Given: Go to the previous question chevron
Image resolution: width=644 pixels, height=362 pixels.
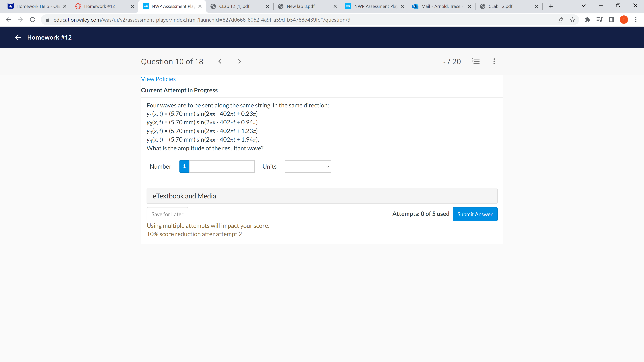Looking at the screenshot, I should pyautogui.click(x=220, y=62).
